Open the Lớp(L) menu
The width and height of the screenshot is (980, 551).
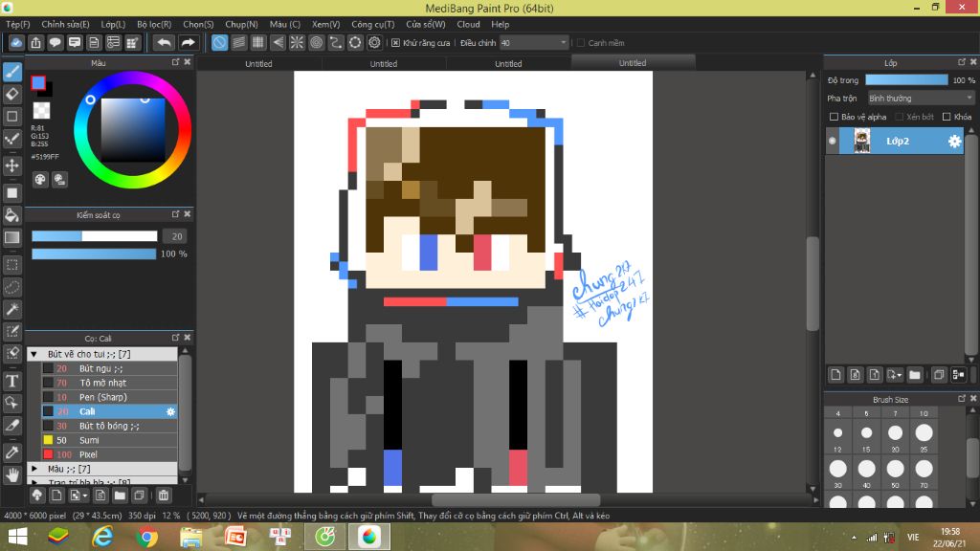coord(113,24)
